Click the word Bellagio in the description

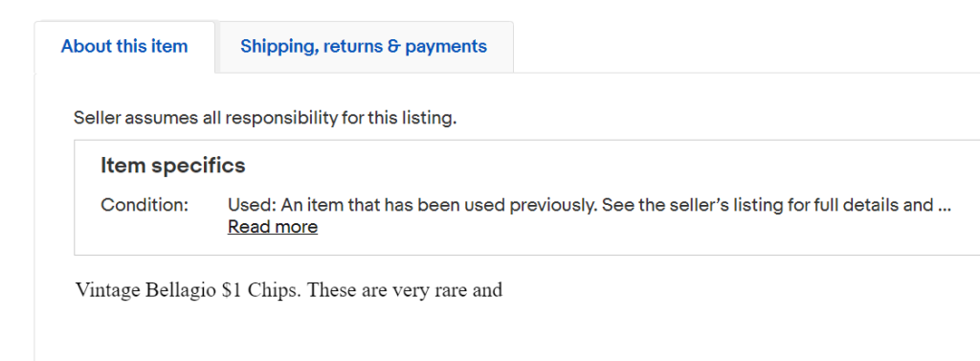tap(181, 291)
